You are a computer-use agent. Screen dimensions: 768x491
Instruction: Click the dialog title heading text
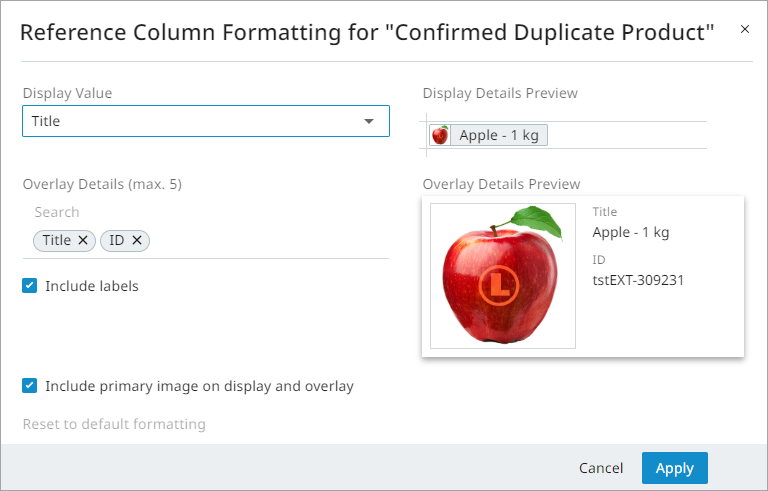367,32
